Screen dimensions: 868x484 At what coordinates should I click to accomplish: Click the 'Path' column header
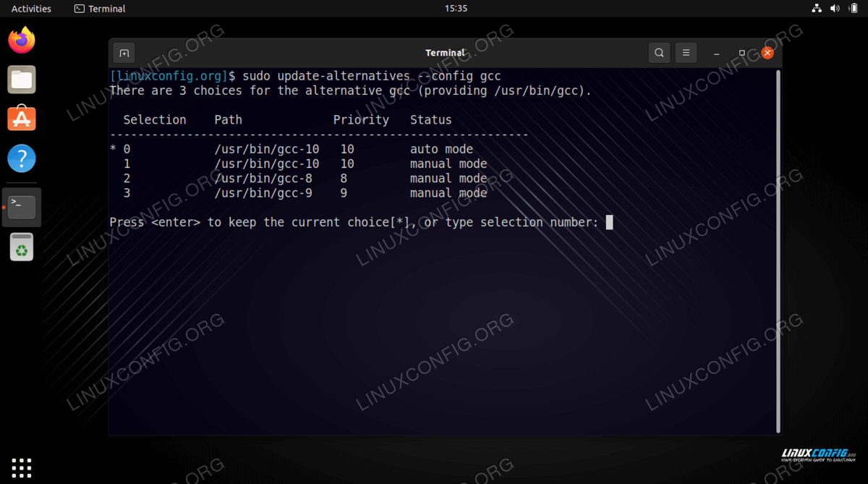coord(229,120)
